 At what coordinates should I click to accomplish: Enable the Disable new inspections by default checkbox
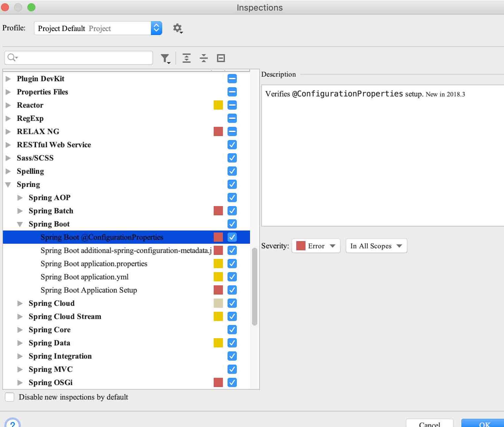[x=9, y=397]
